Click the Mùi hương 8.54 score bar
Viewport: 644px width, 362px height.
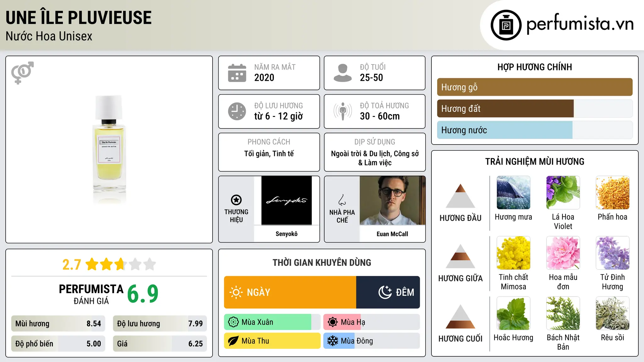point(58,324)
